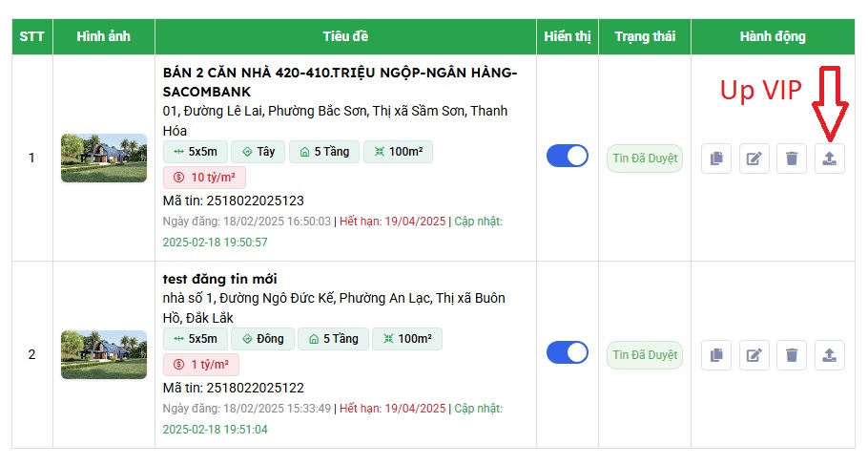This screenshot has width=868, height=465.
Task: Push row 2 listing to VIP
Action: click(x=830, y=355)
